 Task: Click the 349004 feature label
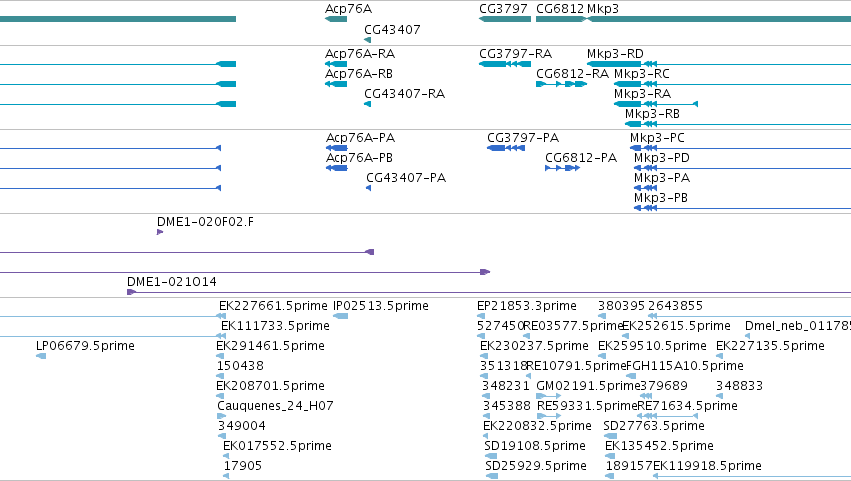(242, 426)
